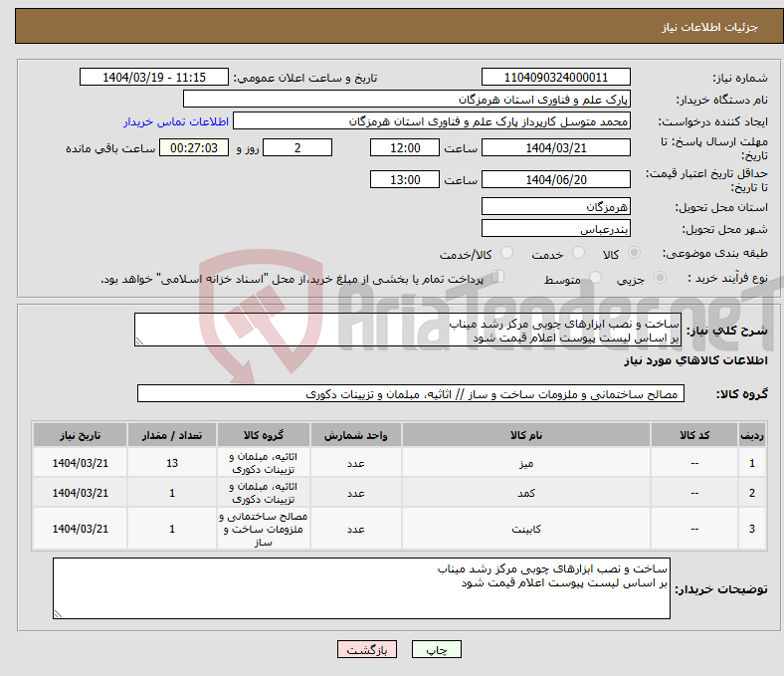Click the میز item name cell
The image size is (784, 676).
(x=526, y=463)
